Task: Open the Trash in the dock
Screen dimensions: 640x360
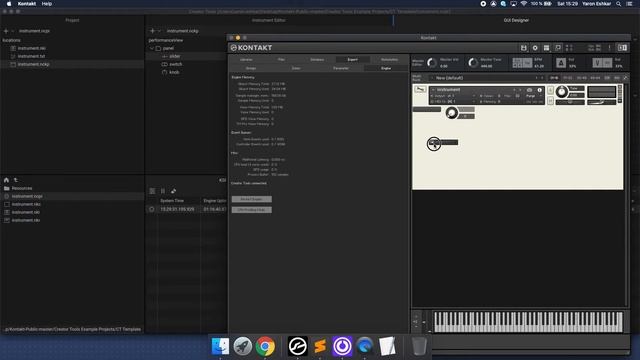Action: coord(419,346)
